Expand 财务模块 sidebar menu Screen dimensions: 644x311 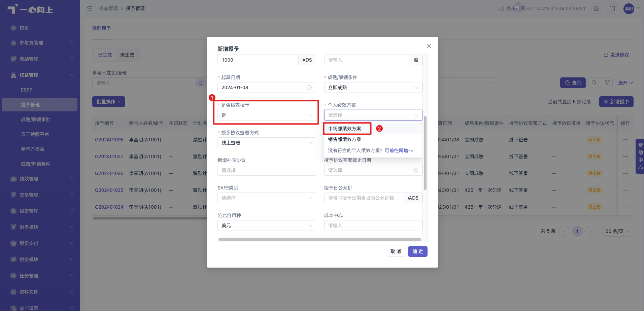click(40, 227)
